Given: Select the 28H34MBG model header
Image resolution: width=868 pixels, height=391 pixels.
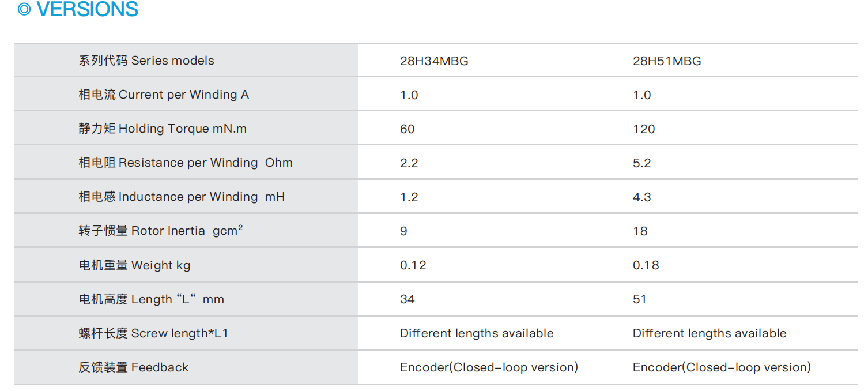Looking at the screenshot, I should (434, 61).
